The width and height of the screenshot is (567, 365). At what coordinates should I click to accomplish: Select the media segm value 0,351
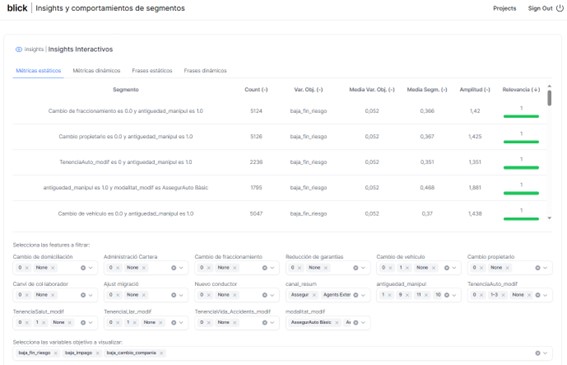[x=427, y=162]
